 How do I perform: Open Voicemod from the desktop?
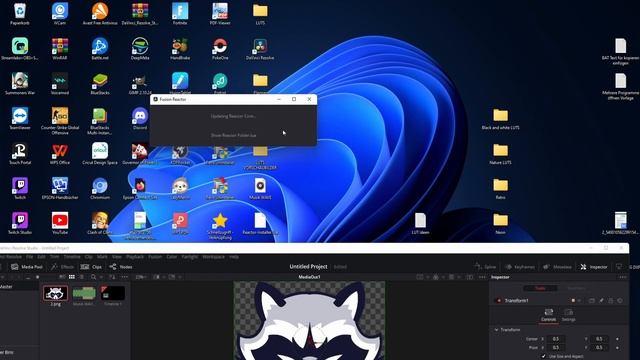(x=60, y=83)
